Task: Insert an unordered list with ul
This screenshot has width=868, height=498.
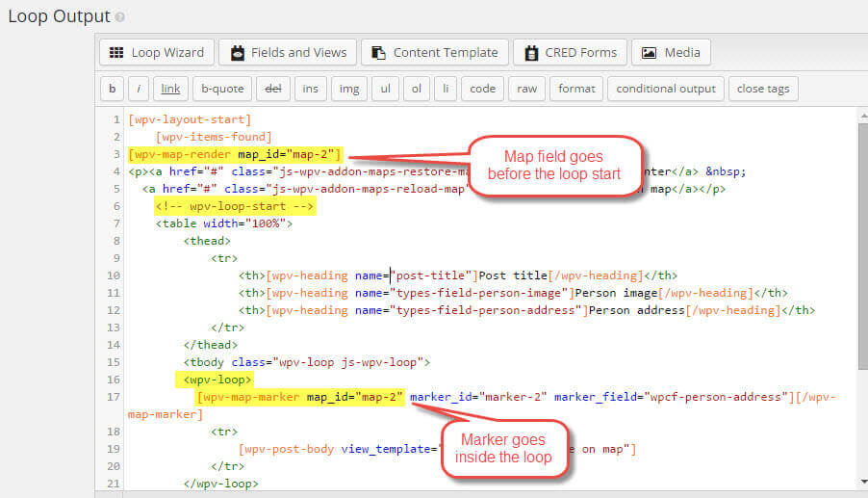Action: 385,89
